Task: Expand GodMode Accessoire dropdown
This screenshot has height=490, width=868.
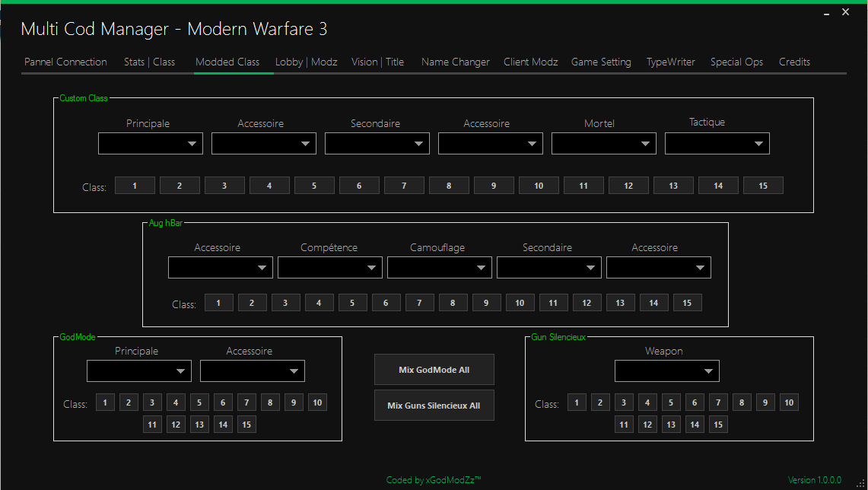Action: click(x=253, y=371)
